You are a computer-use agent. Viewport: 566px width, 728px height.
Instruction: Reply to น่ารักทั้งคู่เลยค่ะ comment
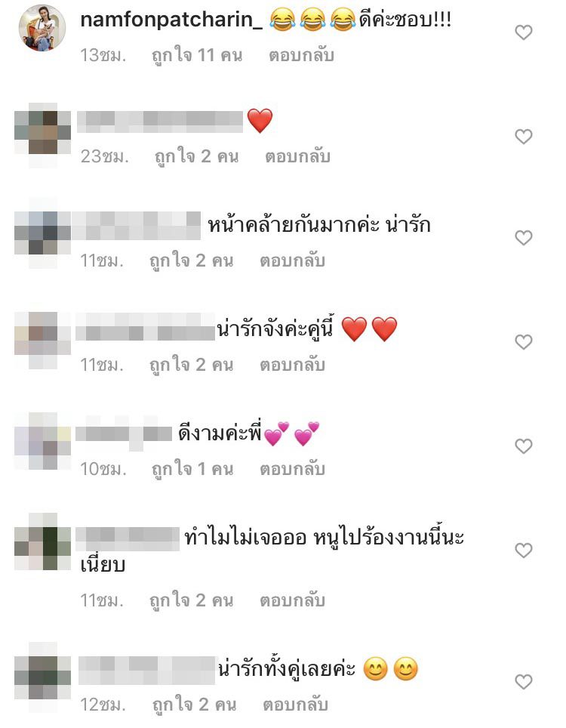point(296,705)
